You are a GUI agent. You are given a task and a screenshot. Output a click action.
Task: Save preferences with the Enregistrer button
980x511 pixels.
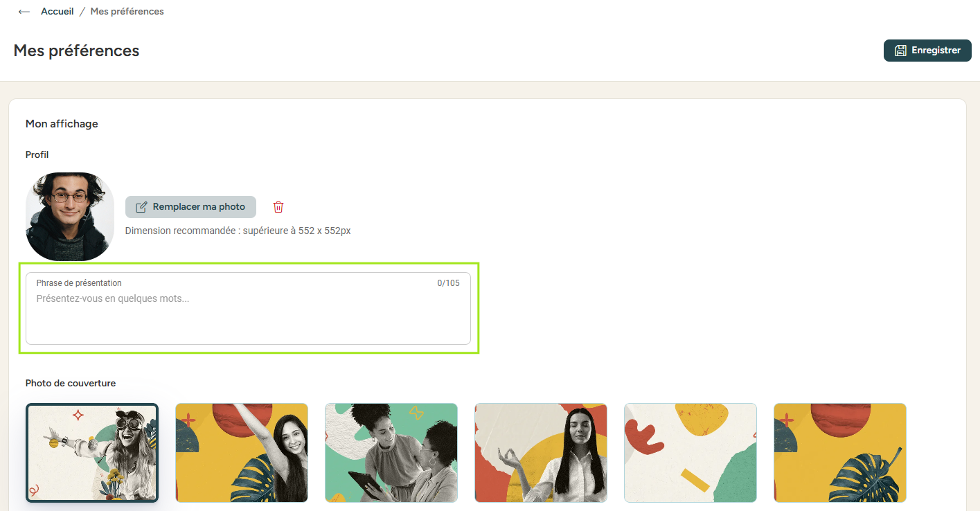[x=927, y=51]
